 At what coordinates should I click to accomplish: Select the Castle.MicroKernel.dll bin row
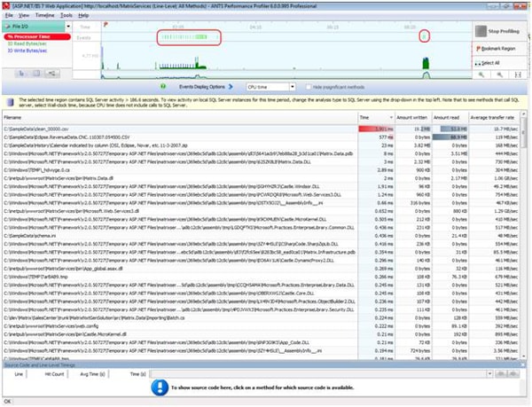[261, 334]
